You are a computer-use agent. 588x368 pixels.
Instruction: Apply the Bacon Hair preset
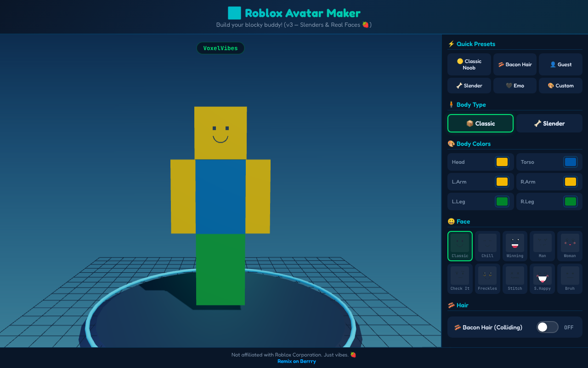(514, 64)
